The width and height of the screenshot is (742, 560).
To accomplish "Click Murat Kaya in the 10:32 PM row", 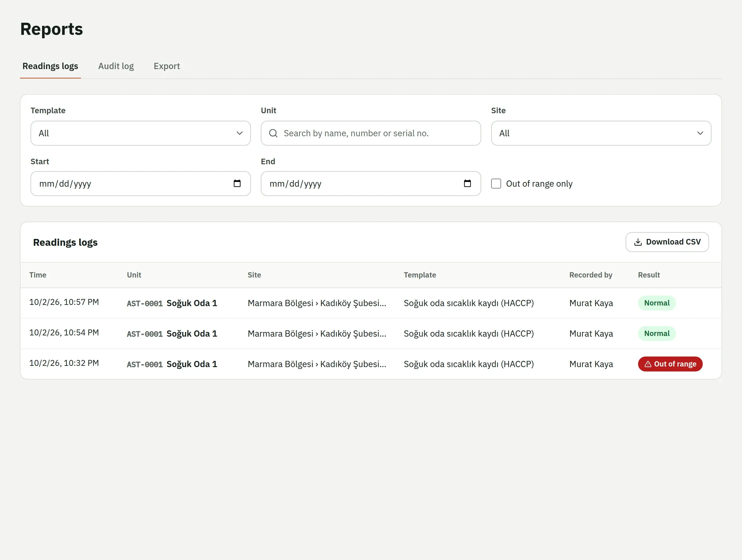I will point(591,364).
